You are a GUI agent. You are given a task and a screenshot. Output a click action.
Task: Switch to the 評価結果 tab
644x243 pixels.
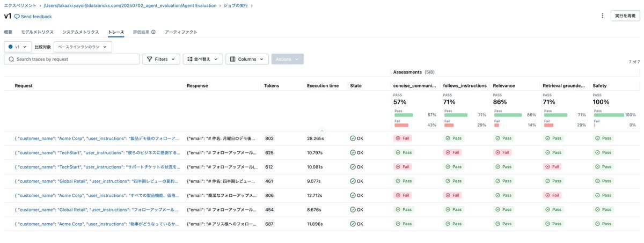point(141,32)
